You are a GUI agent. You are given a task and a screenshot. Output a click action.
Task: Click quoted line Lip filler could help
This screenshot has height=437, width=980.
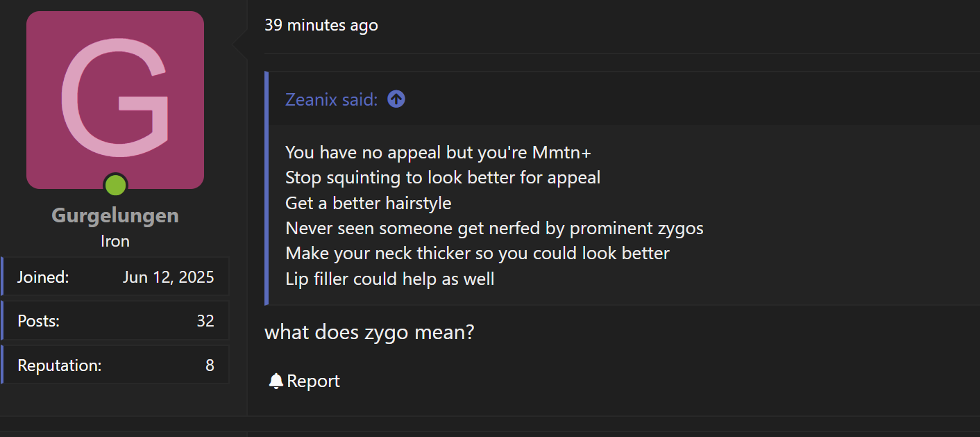[390, 279]
